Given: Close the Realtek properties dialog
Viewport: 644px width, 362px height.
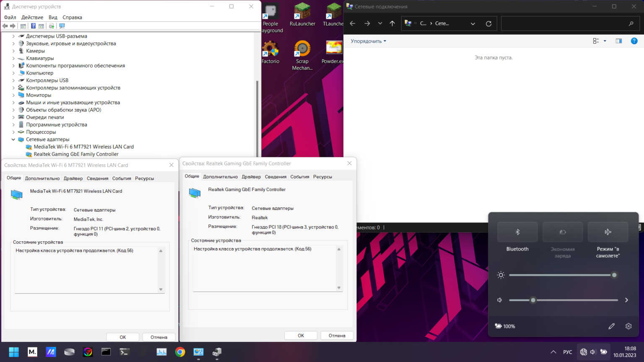Looking at the screenshot, I should [349, 163].
